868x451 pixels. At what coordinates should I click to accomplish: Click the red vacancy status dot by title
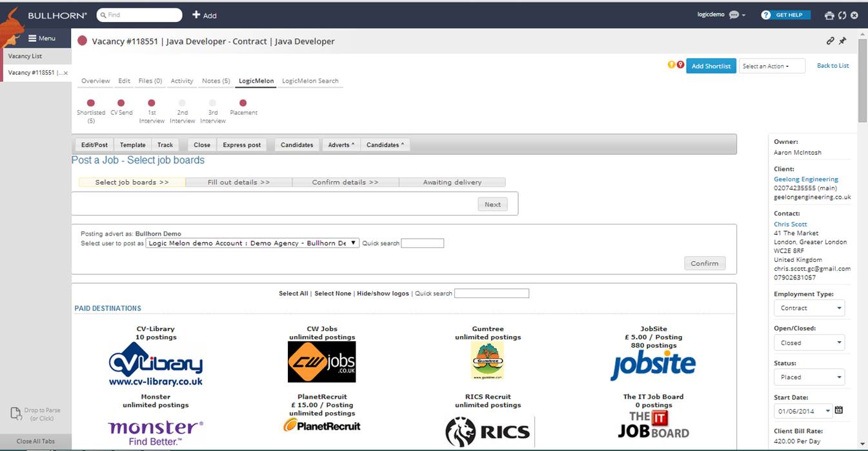click(x=82, y=41)
